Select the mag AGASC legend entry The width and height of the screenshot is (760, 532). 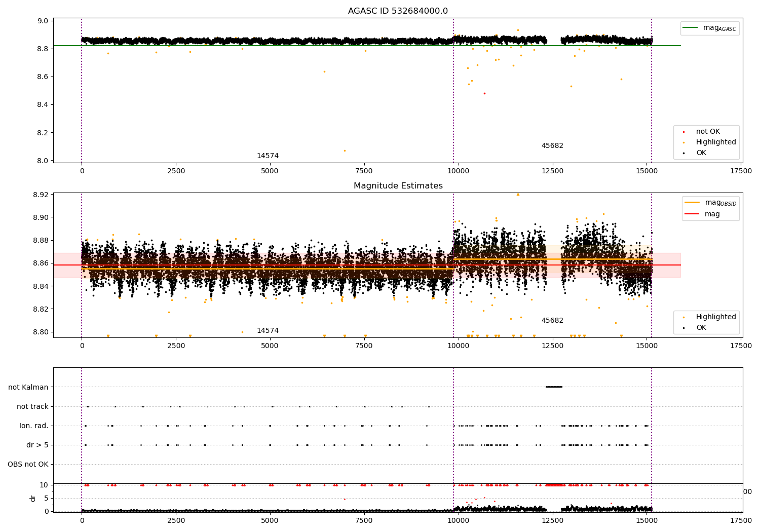point(709,28)
